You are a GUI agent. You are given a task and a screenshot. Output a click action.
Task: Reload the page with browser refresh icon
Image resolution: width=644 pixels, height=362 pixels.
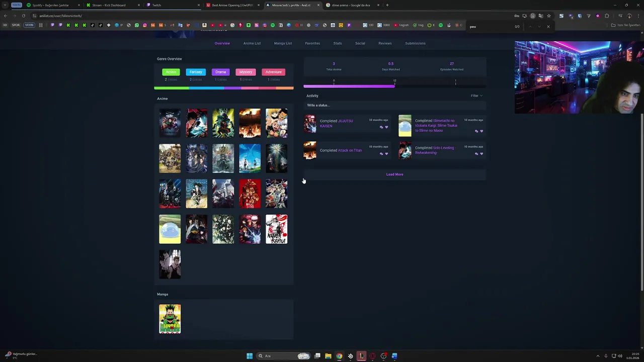(23, 16)
